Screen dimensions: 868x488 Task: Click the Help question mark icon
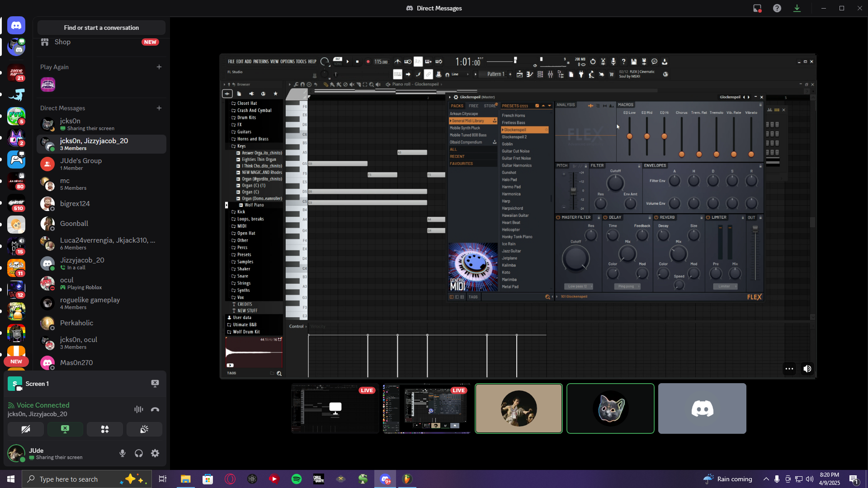click(x=777, y=8)
